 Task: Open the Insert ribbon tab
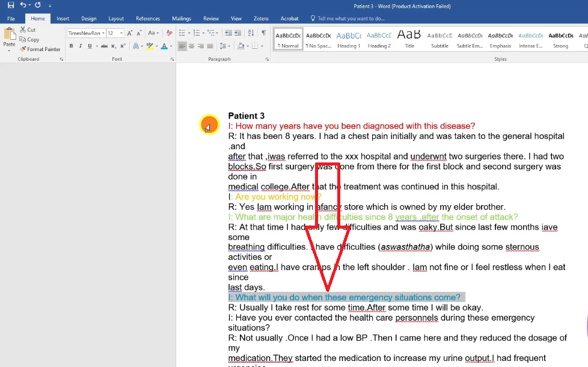tap(63, 19)
